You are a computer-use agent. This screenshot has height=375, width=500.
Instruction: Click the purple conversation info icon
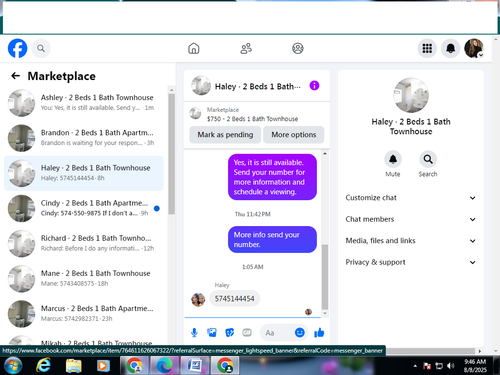coord(314,86)
